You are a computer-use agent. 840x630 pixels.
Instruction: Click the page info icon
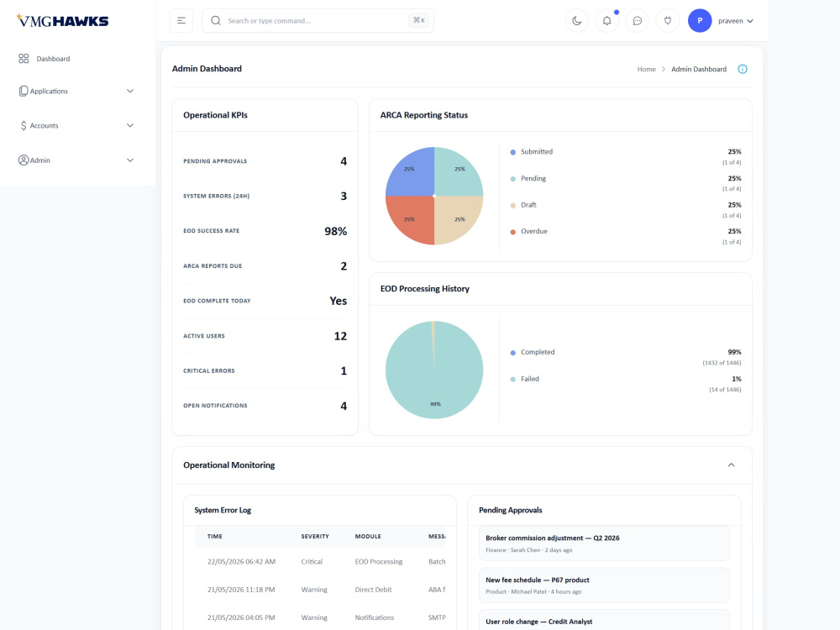click(742, 69)
